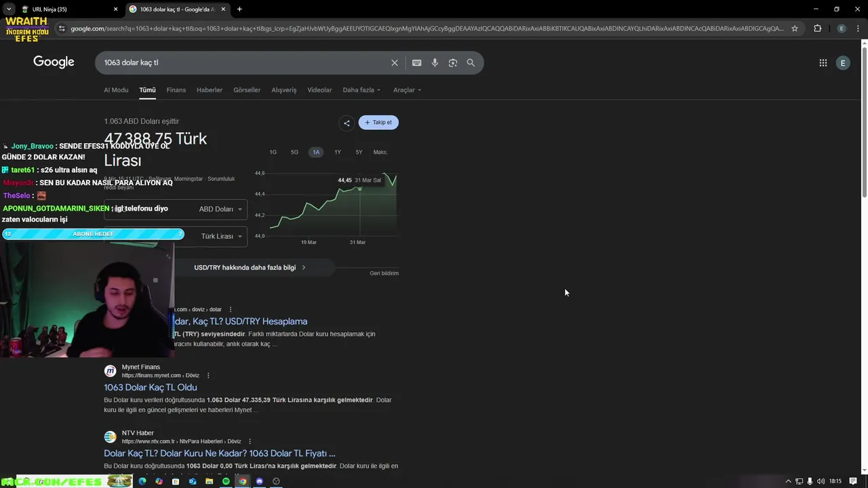
Task: Click the Morningstar data source link
Action: (x=189, y=179)
